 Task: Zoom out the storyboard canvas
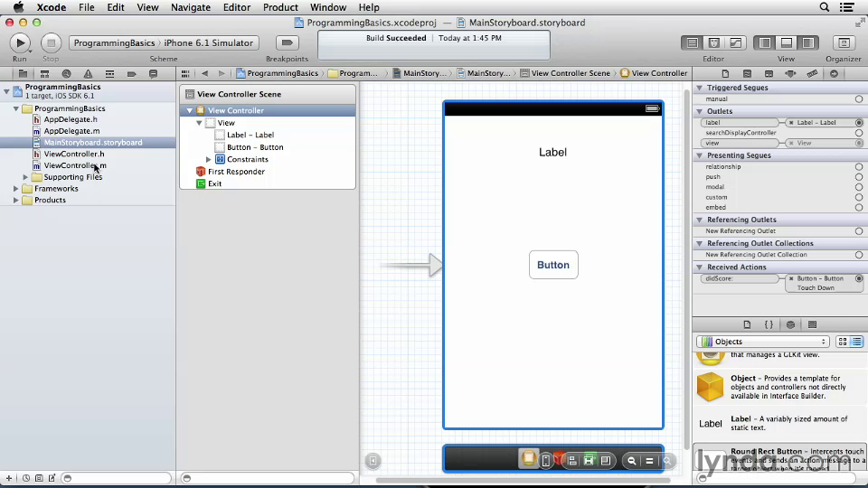632,461
